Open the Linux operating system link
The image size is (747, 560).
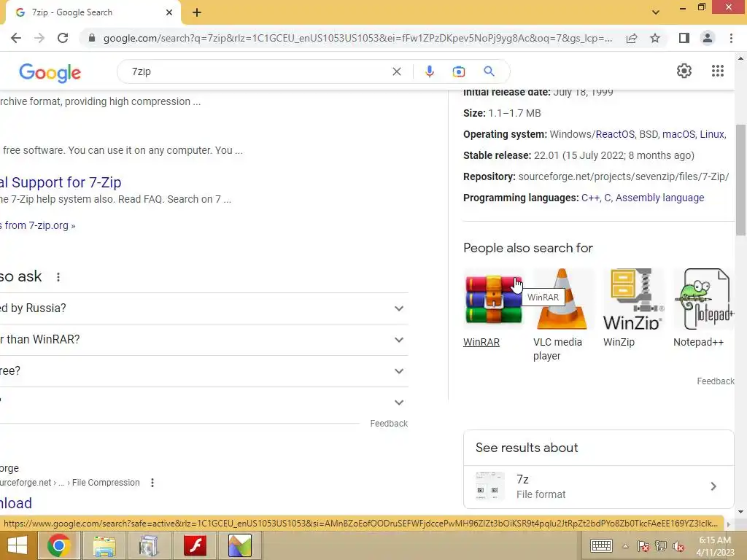[x=712, y=134]
